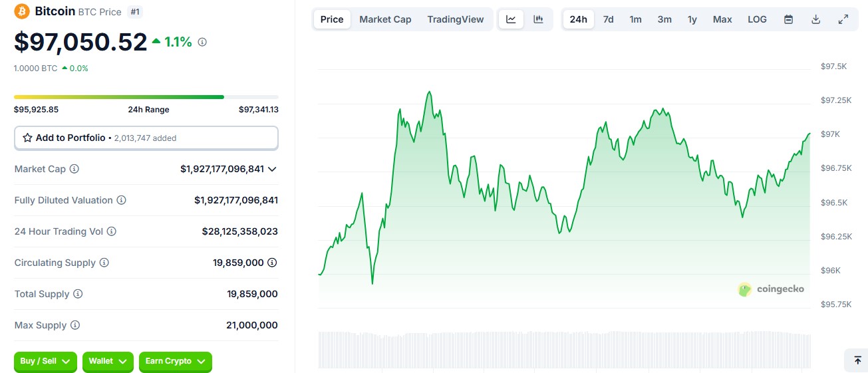Click the $95,925.85 range low value
This screenshot has height=373, width=868.
36,110
